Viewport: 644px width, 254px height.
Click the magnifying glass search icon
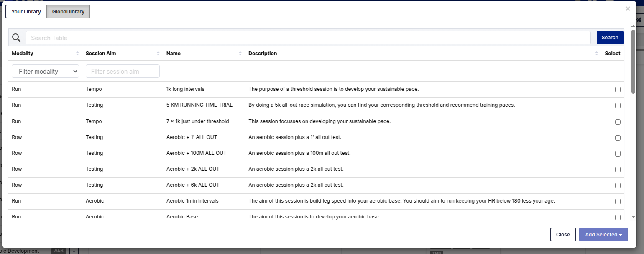click(x=16, y=38)
